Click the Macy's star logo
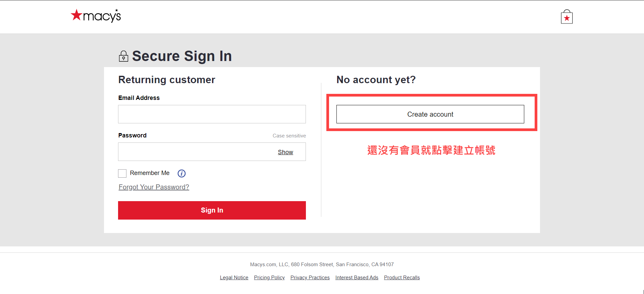 coord(95,16)
